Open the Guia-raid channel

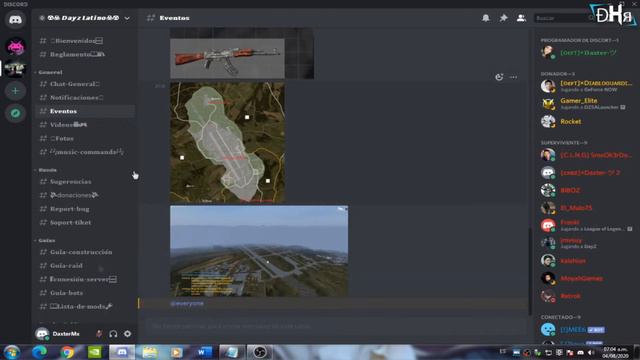[x=85, y=266]
